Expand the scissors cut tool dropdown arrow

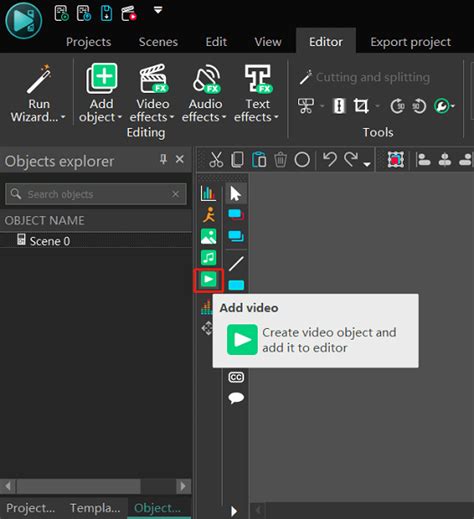[x=322, y=106]
